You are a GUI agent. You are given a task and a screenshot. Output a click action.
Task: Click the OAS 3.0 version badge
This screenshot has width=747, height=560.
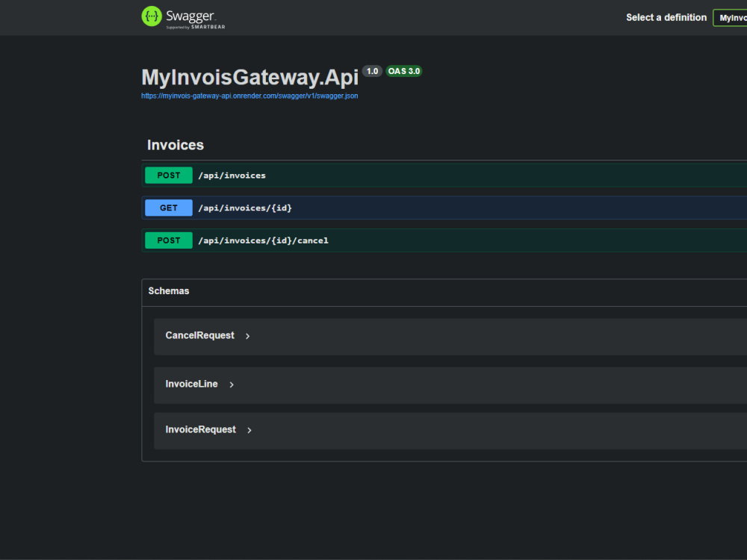[x=403, y=72]
